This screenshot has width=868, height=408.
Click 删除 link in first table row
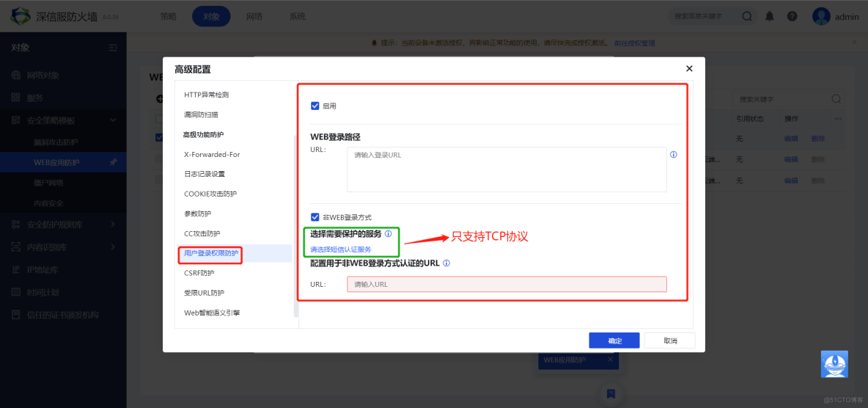pyautogui.click(x=817, y=138)
